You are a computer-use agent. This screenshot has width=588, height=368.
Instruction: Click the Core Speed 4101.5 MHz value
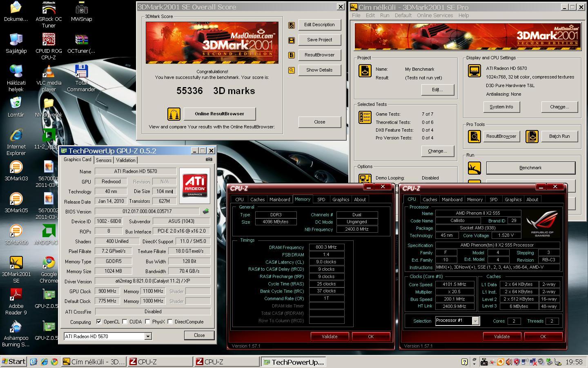[454, 284]
